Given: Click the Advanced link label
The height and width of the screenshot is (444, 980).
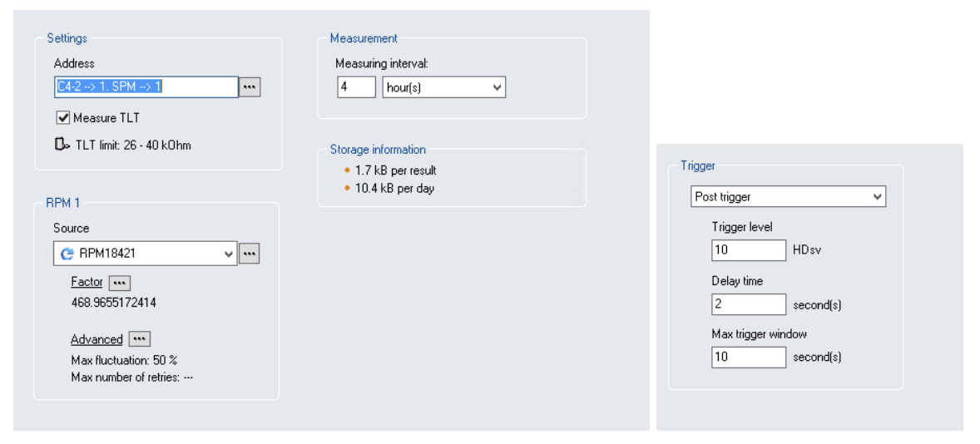Looking at the screenshot, I should (x=97, y=339).
